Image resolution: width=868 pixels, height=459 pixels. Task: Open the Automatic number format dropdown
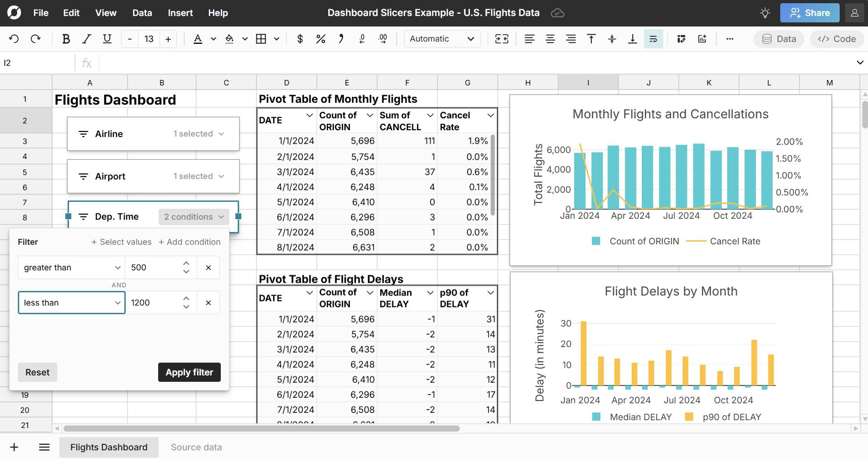(442, 39)
